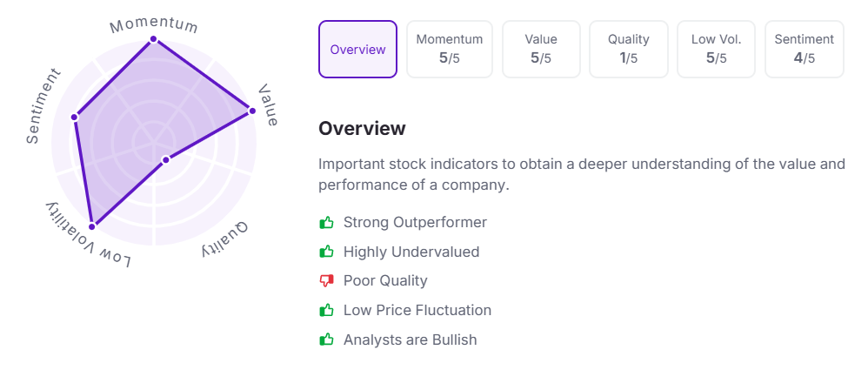Switch to the Value 5/5 tab

(541, 50)
